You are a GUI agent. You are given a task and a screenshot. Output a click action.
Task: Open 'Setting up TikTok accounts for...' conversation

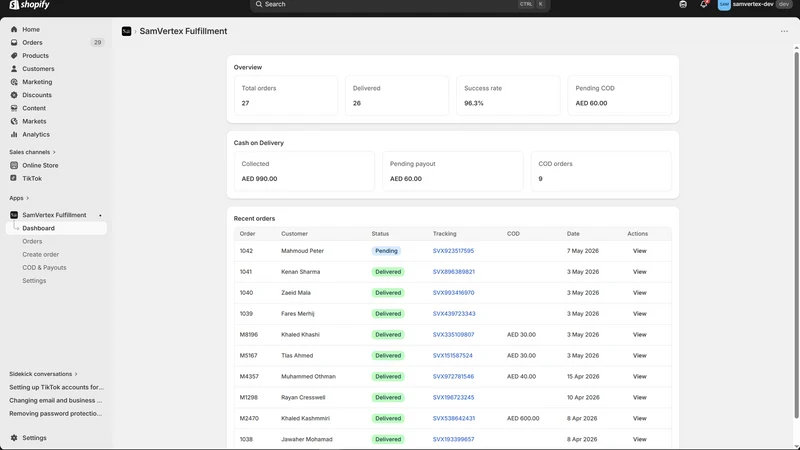pos(56,387)
